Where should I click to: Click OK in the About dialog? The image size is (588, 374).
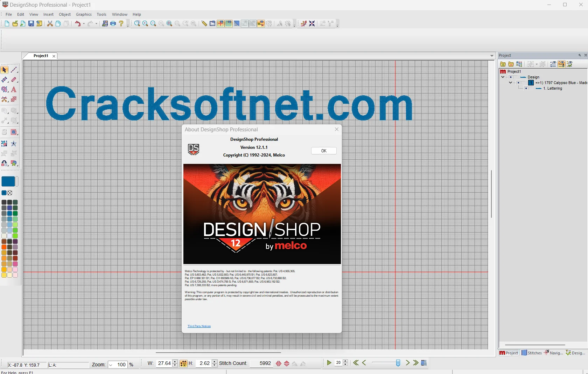pos(324,151)
